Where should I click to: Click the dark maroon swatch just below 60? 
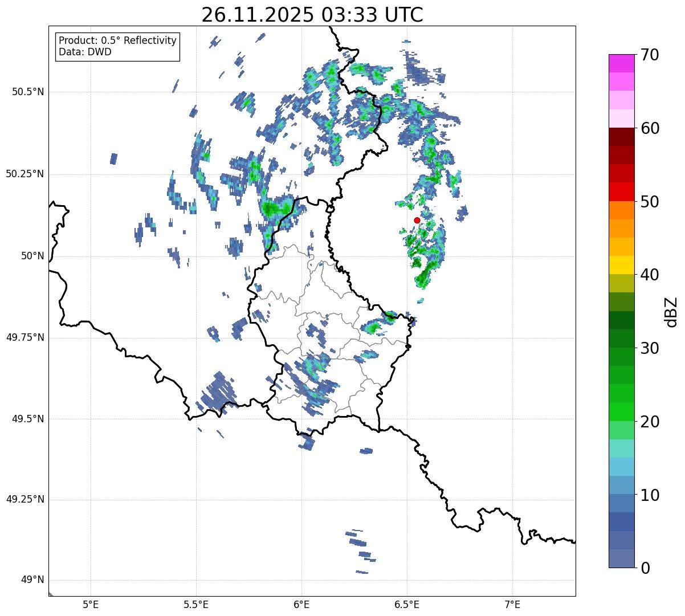(621, 137)
